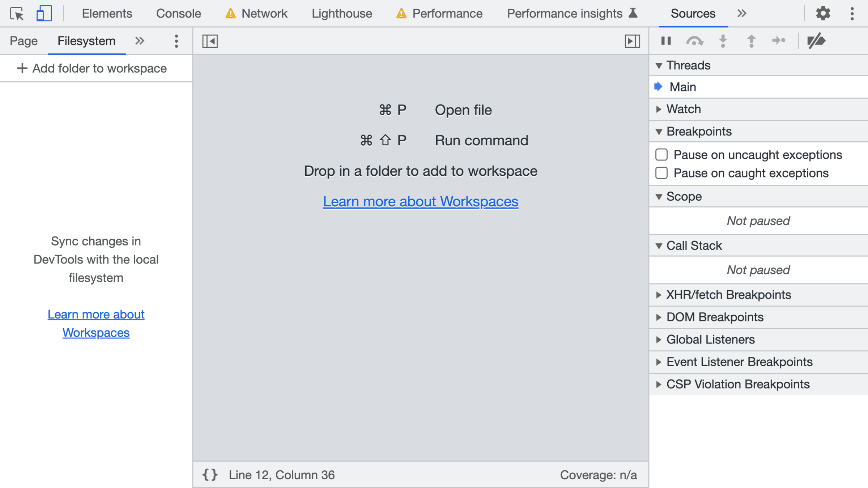Viewport: 868px width, 488px height.
Task: Open DevTools settings gear
Action: click(823, 14)
